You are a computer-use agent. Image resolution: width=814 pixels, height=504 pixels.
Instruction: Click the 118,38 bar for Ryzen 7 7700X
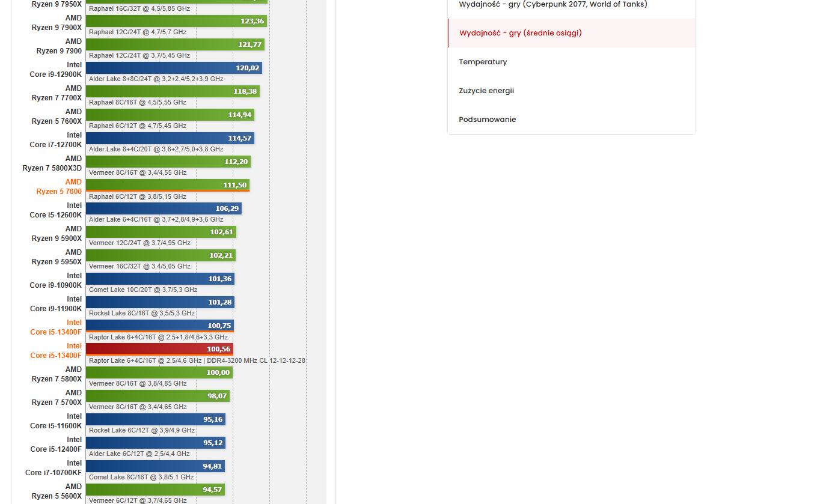tap(173, 91)
